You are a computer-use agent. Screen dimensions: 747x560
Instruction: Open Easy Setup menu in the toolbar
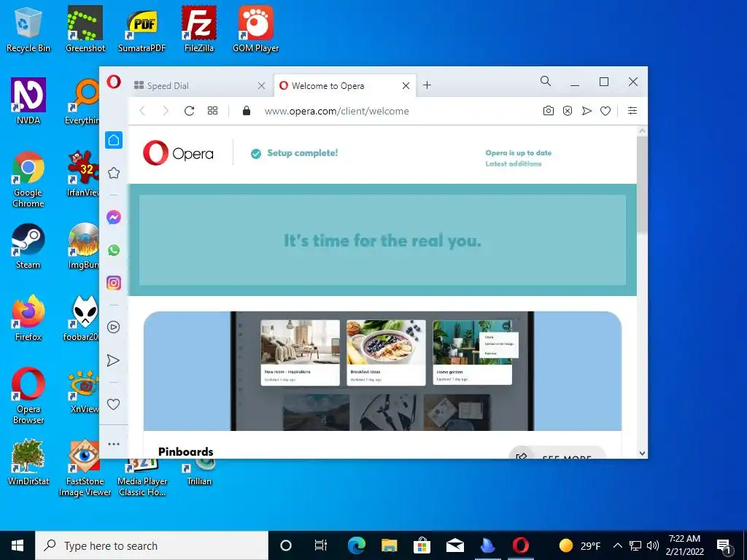[632, 111]
